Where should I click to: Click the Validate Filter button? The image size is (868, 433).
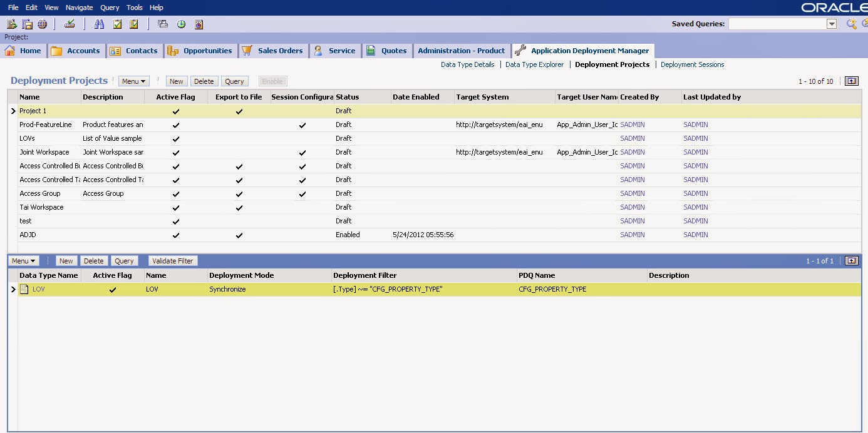tap(172, 260)
